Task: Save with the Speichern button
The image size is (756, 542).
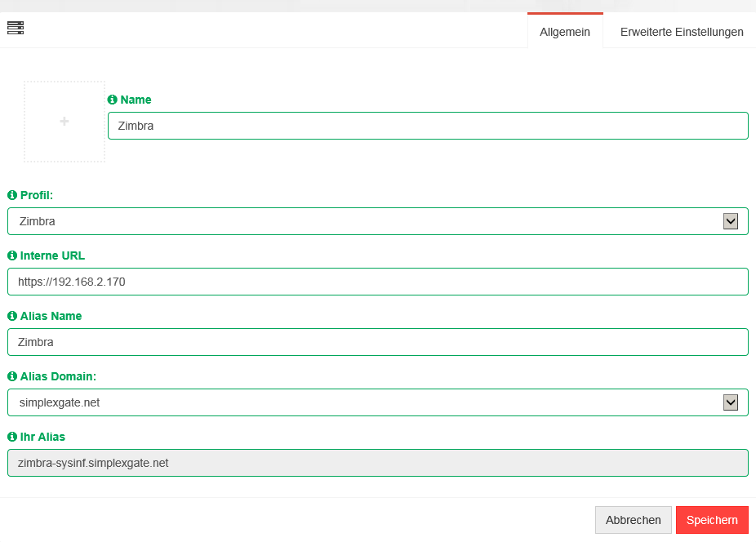Action: [x=712, y=520]
